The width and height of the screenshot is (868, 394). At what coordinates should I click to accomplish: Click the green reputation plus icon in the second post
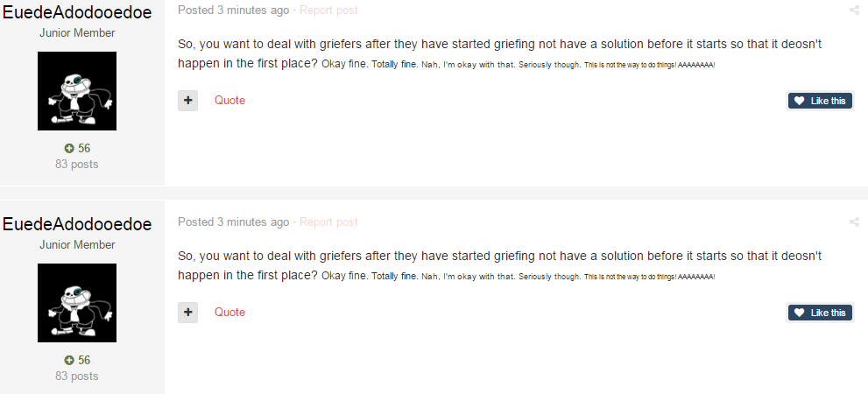coord(69,361)
